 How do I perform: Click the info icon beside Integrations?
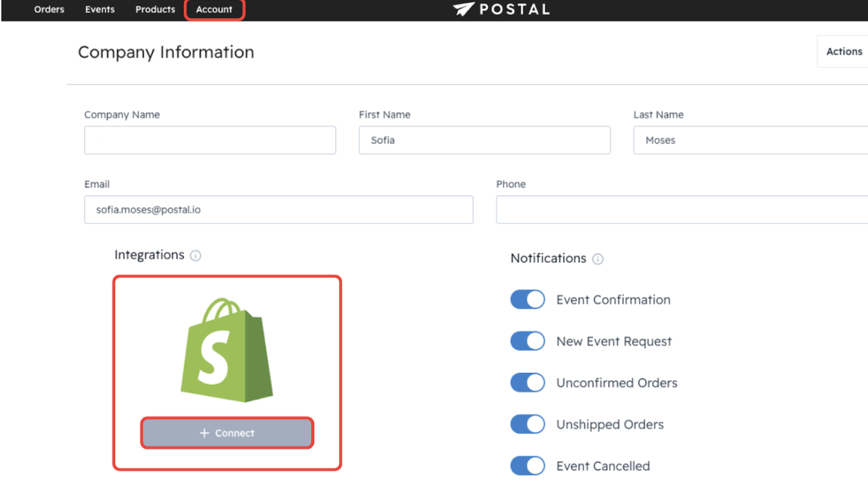click(x=196, y=255)
